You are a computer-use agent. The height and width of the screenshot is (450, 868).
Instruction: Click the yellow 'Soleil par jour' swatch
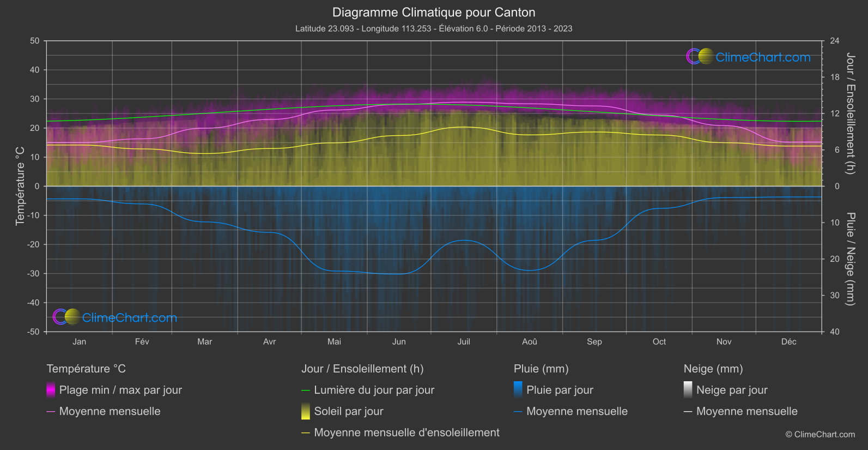(306, 411)
